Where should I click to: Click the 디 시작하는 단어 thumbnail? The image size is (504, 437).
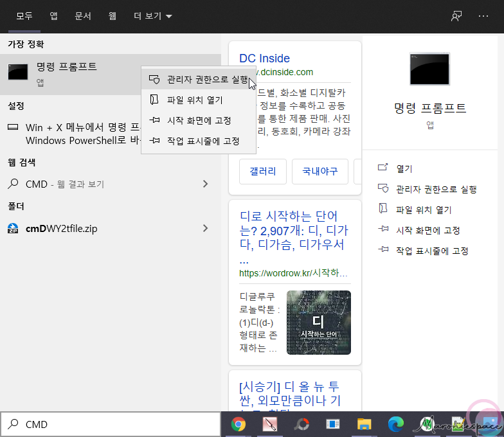point(319,323)
